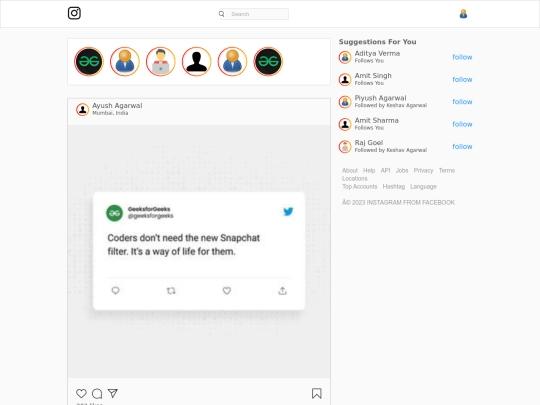The image size is (540, 405).
Task: Open Ayush Agarwal profile name link
Action: point(117,106)
